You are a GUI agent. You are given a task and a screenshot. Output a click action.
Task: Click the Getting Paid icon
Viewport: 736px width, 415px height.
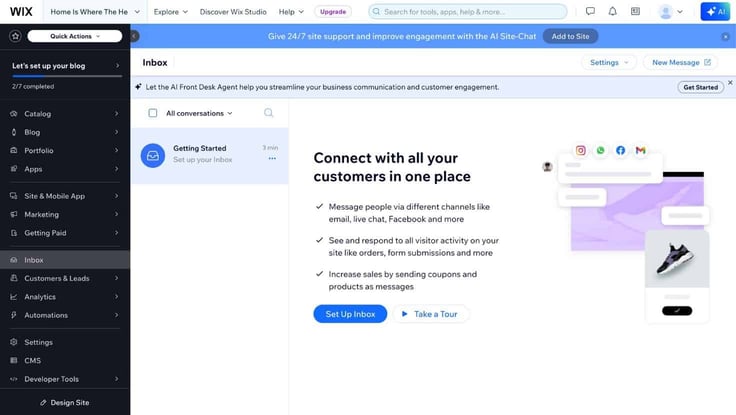(14, 233)
